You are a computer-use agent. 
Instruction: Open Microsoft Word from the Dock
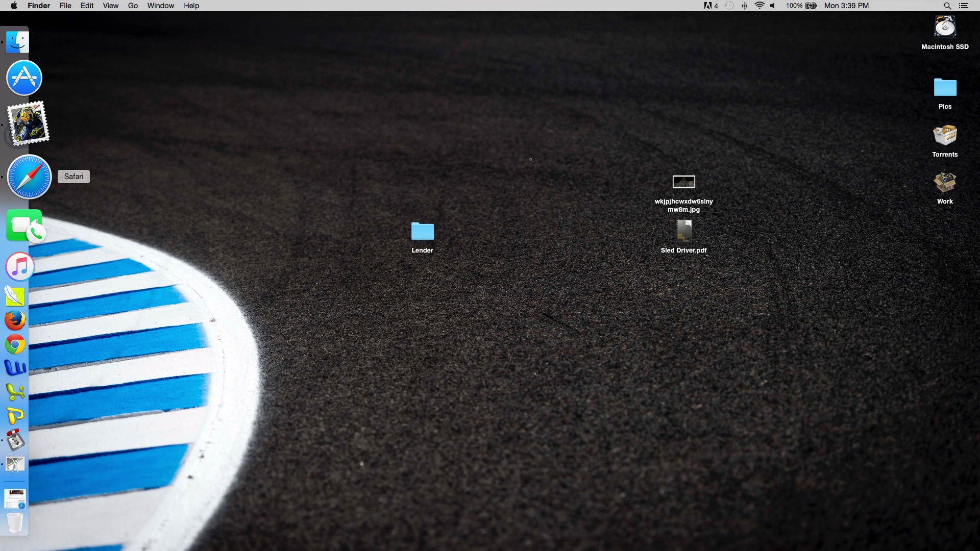[15, 368]
